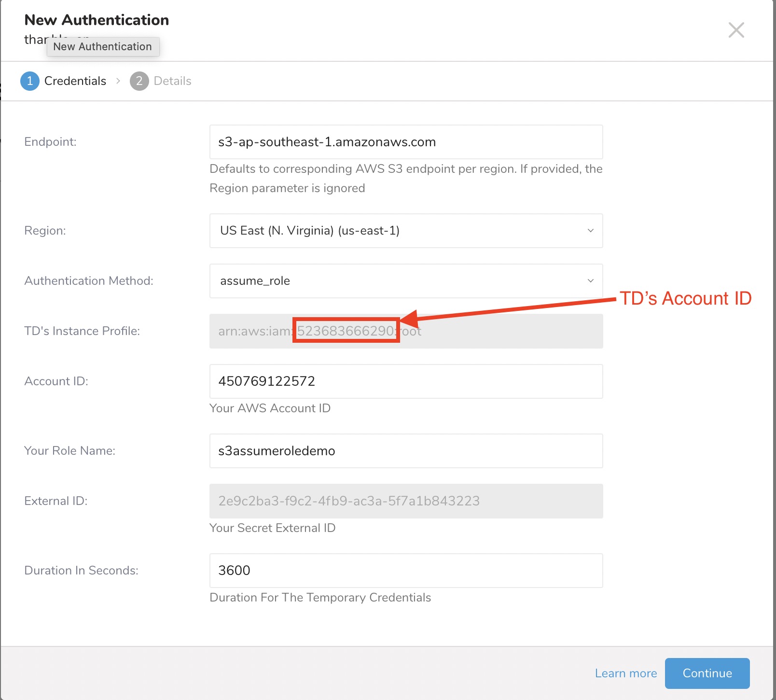The width and height of the screenshot is (776, 700).
Task: Click the US East (N. Virginia) selection
Action: pos(309,231)
